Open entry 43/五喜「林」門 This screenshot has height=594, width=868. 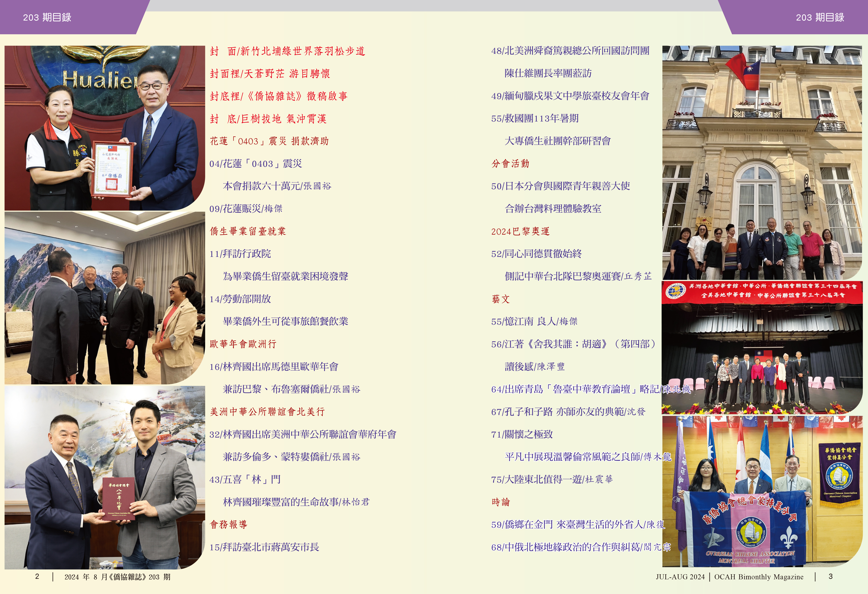click(x=245, y=479)
